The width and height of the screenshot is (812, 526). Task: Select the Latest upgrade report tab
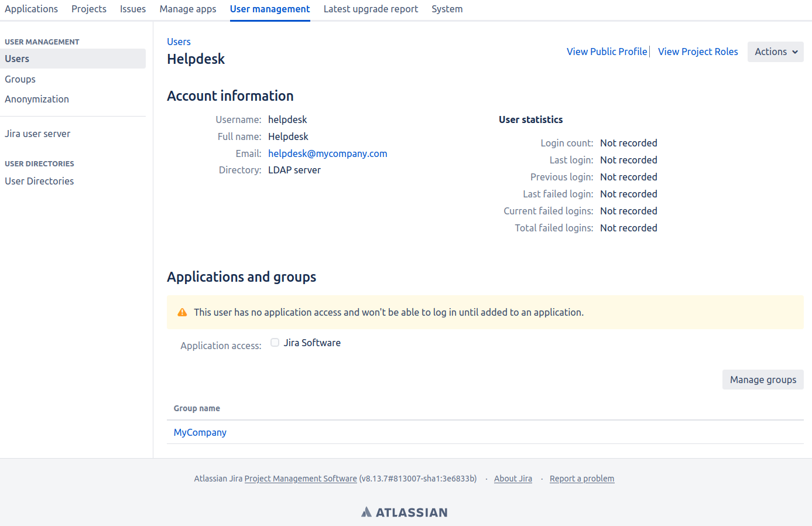[x=371, y=9]
